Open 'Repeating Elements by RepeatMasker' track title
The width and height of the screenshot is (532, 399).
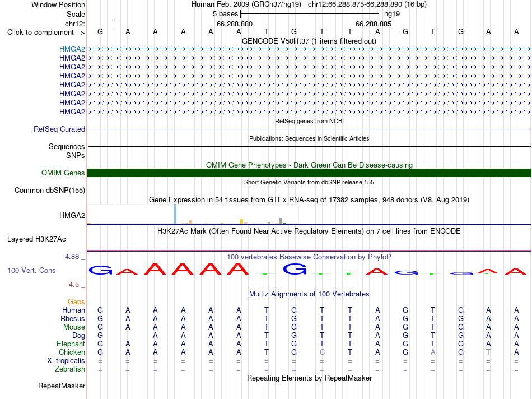[309, 378]
